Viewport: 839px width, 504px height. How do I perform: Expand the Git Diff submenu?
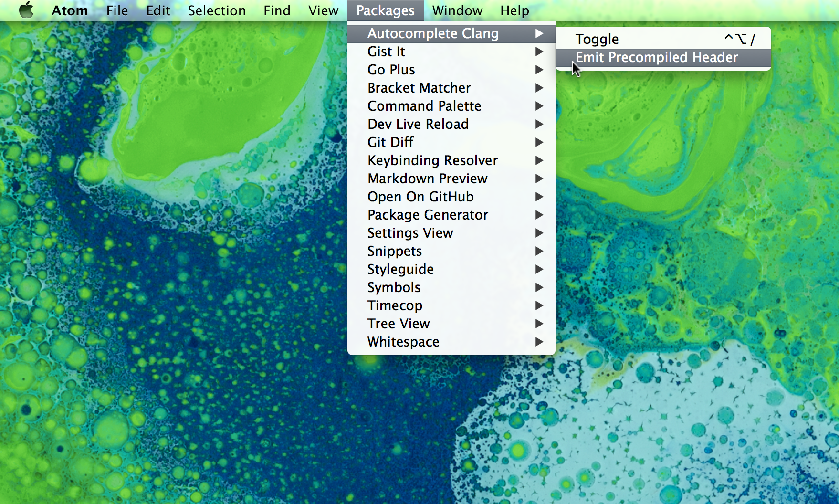pos(451,142)
